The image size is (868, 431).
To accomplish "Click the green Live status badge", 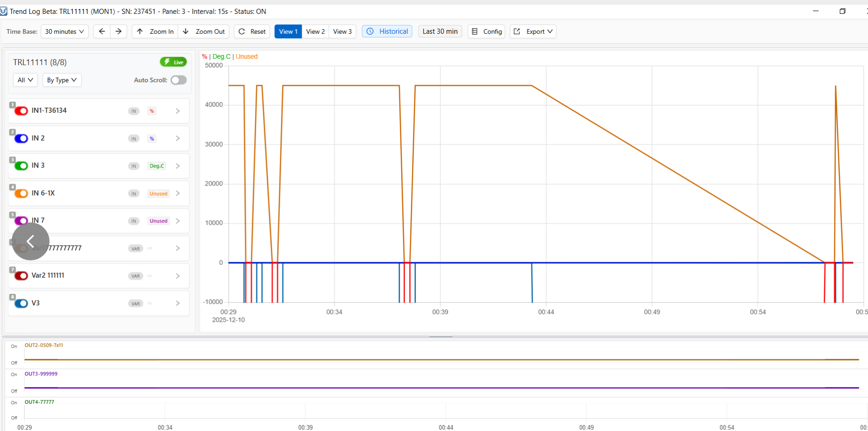I will pos(174,62).
